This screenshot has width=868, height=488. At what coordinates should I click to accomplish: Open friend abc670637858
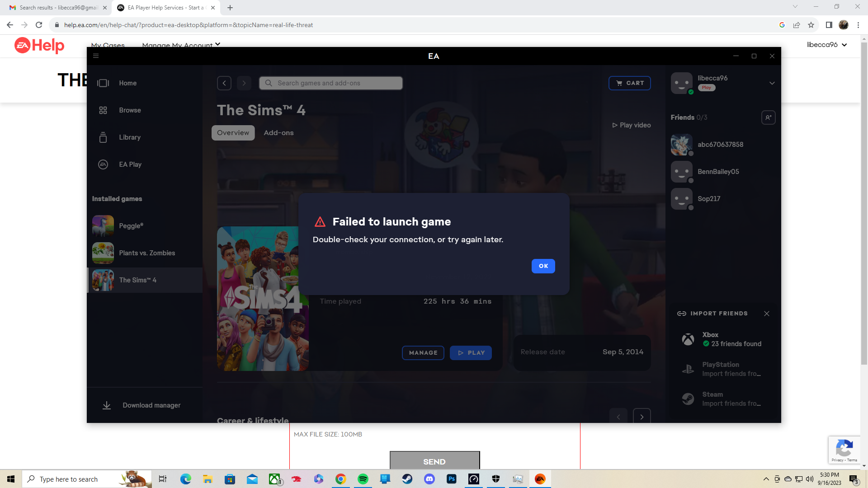(x=722, y=145)
